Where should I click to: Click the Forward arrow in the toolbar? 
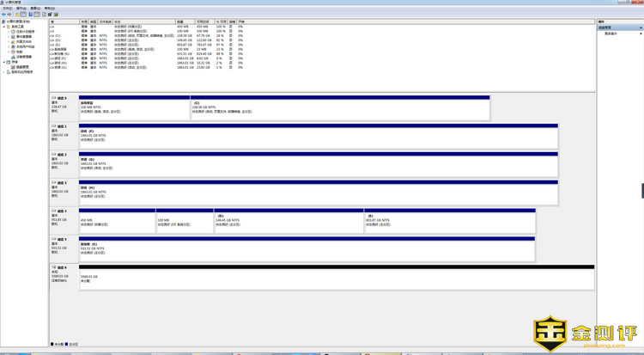click(x=9, y=14)
